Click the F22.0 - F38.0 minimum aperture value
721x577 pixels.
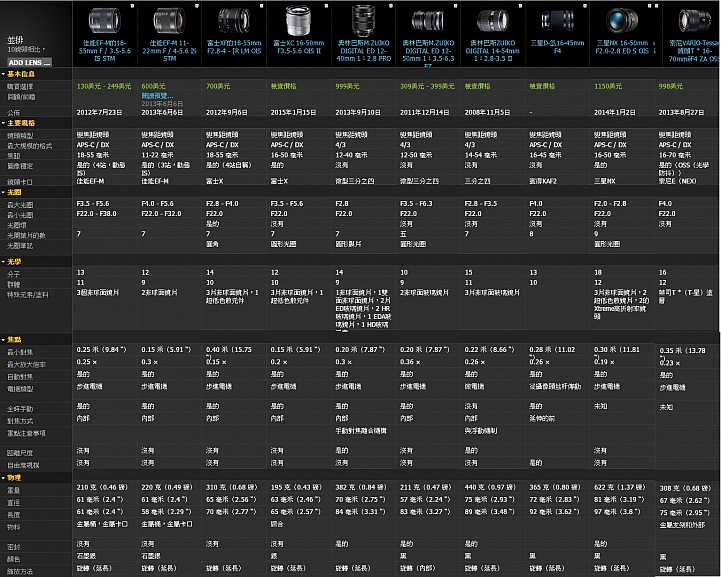click(97, 213)
